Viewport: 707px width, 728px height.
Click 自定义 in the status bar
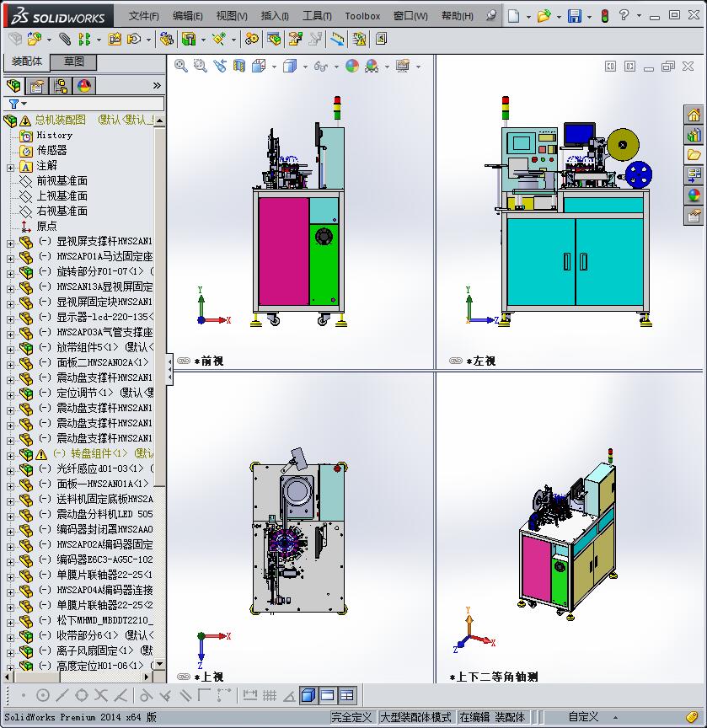[583, 717]
